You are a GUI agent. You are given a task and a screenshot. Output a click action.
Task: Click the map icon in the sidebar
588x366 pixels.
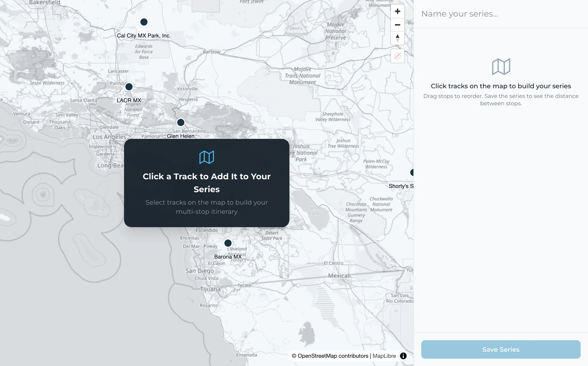[x=501, y=67]
